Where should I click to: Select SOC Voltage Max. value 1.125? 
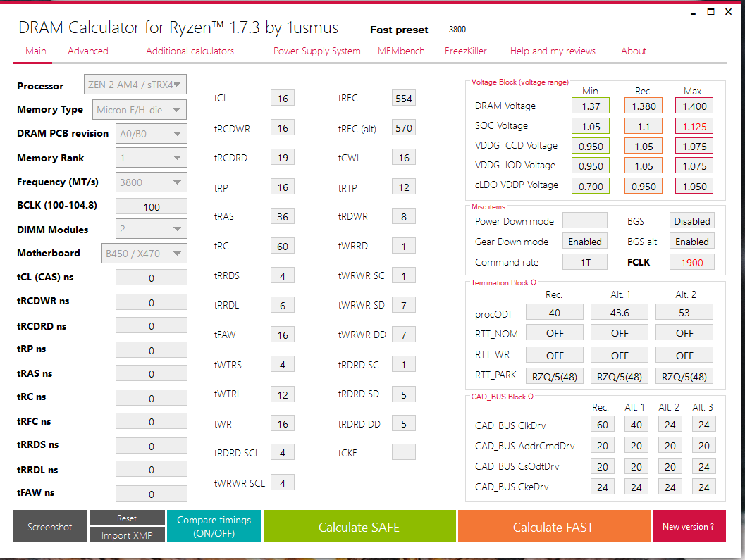(x=695, y=126)
